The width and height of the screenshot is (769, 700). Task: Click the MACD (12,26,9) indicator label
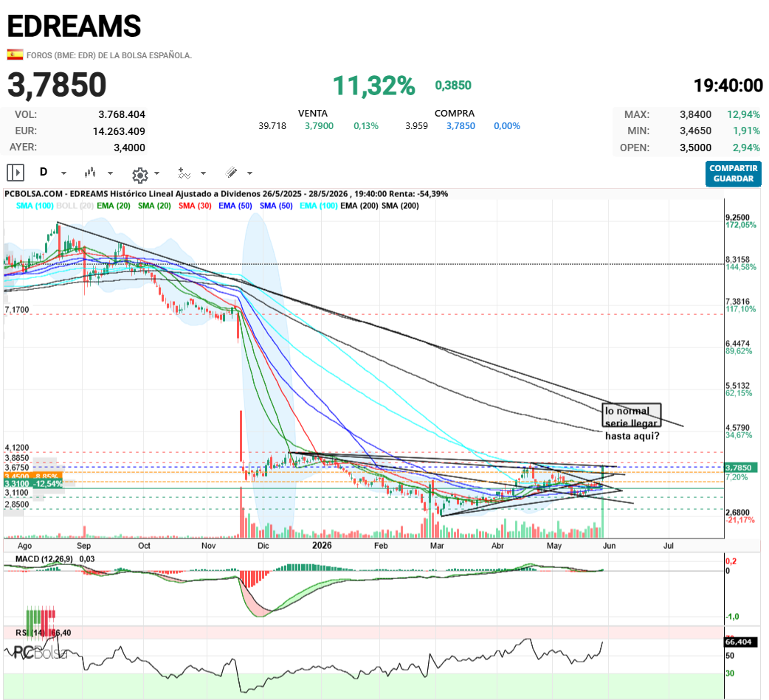(44, 559)
